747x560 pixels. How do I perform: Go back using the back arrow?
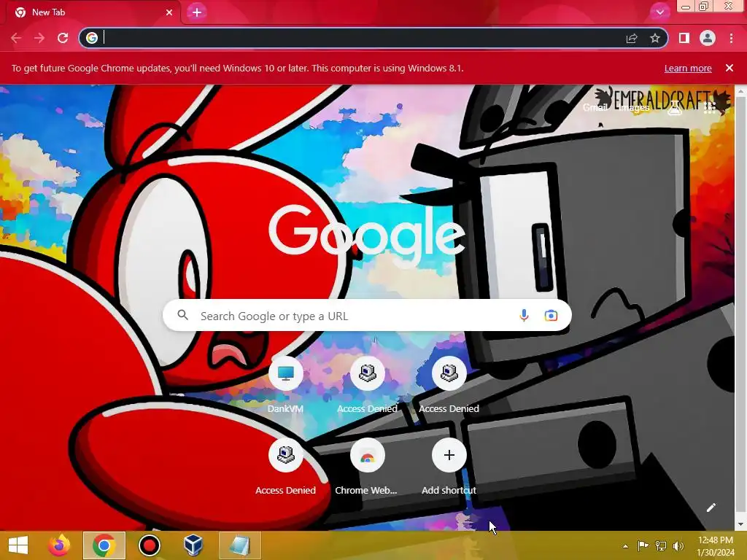[16, 38]
